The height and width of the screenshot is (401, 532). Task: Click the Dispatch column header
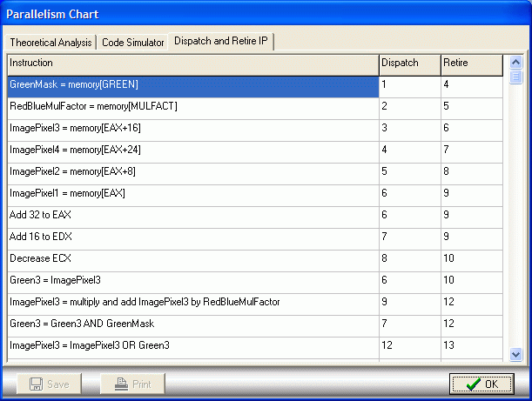click(x=409, y=63)
